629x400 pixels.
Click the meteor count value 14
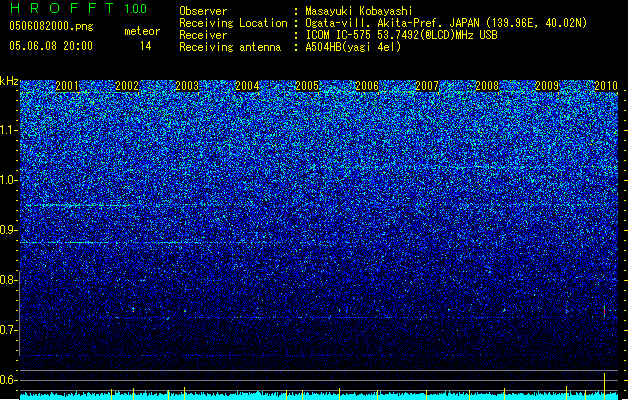(146, 46)
